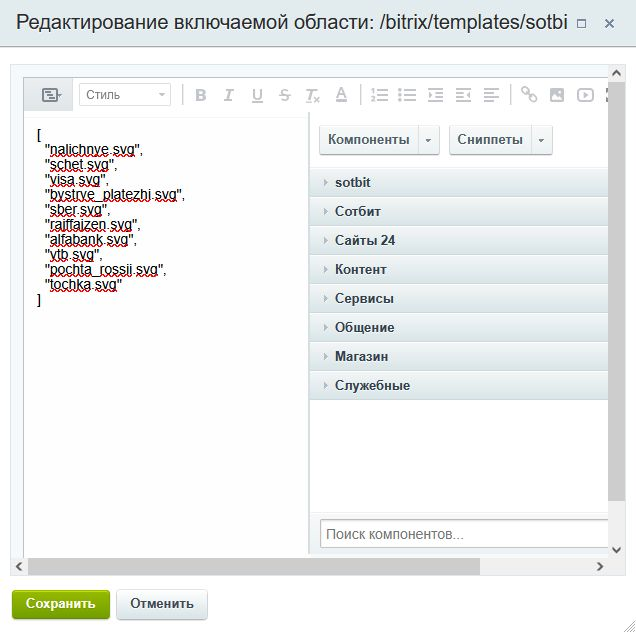The width and height of the screenshot is (636, 633).
Task: Expand the Сотбит component group
Action: 459,211
